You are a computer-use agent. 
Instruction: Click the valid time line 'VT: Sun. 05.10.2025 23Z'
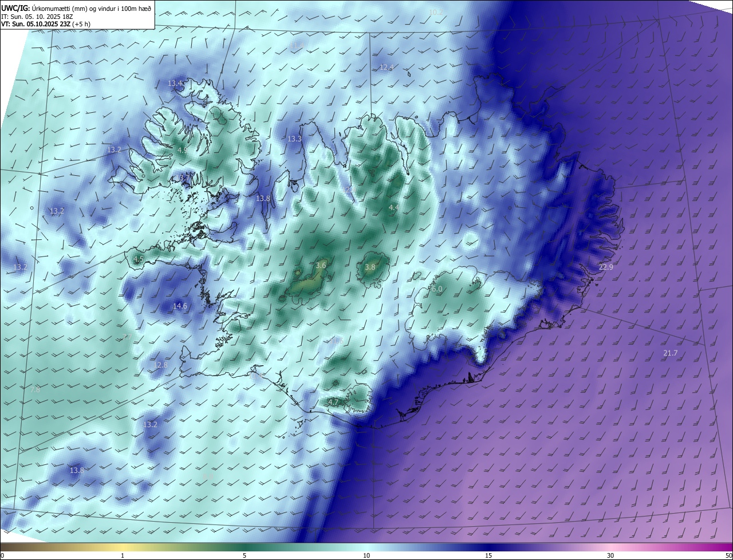pos(36,24)
